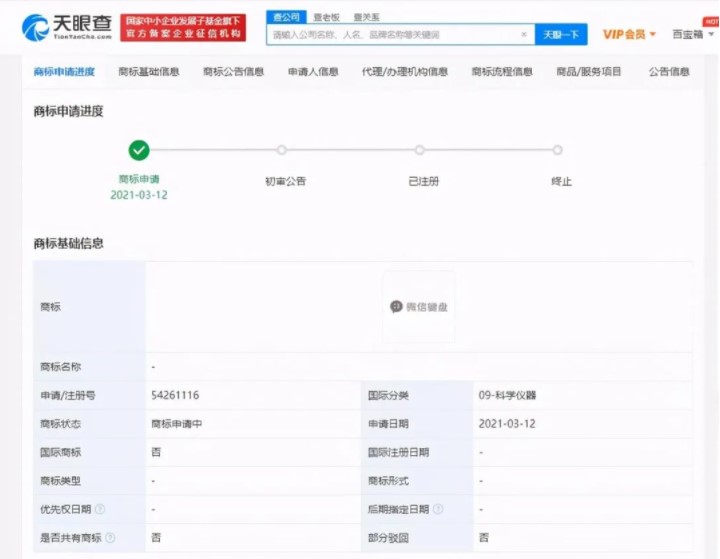This screenshot has height=559, width=720.
Task: Open the VIP会员 dropdown menu
Action: [x=629, y=34]
